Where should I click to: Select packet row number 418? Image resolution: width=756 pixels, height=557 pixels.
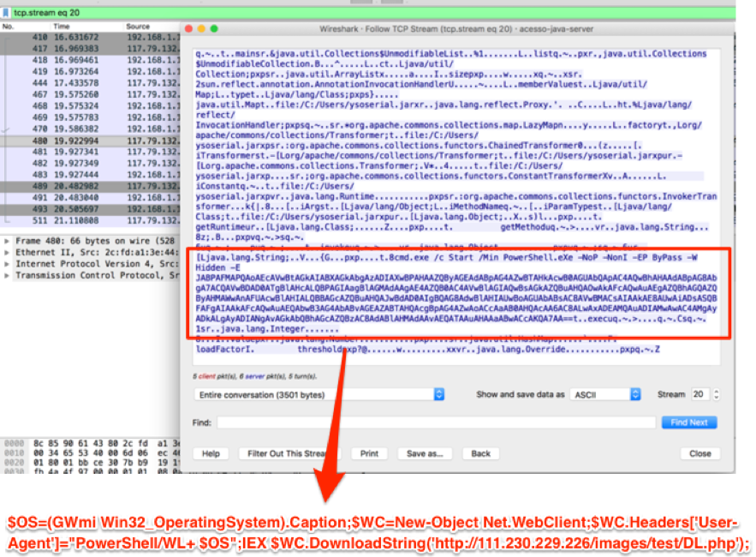tap(90, 60)
